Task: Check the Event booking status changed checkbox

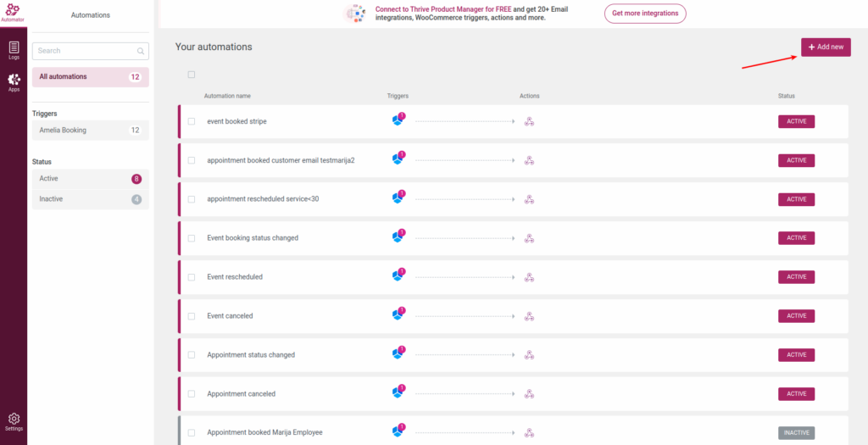Action: pos(192,238)
